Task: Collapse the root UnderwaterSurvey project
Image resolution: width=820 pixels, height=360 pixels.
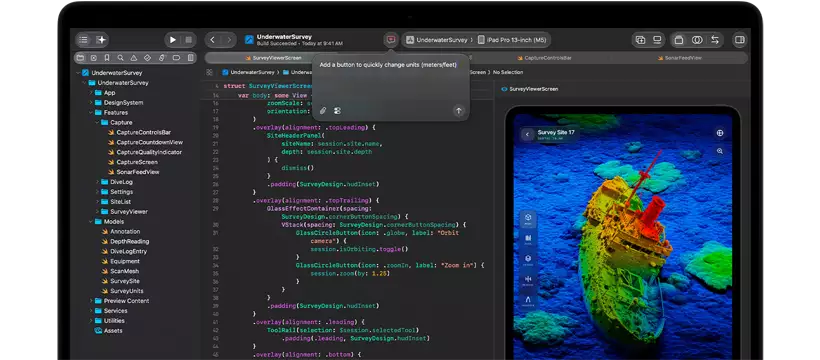Action: tap(78, 73)
